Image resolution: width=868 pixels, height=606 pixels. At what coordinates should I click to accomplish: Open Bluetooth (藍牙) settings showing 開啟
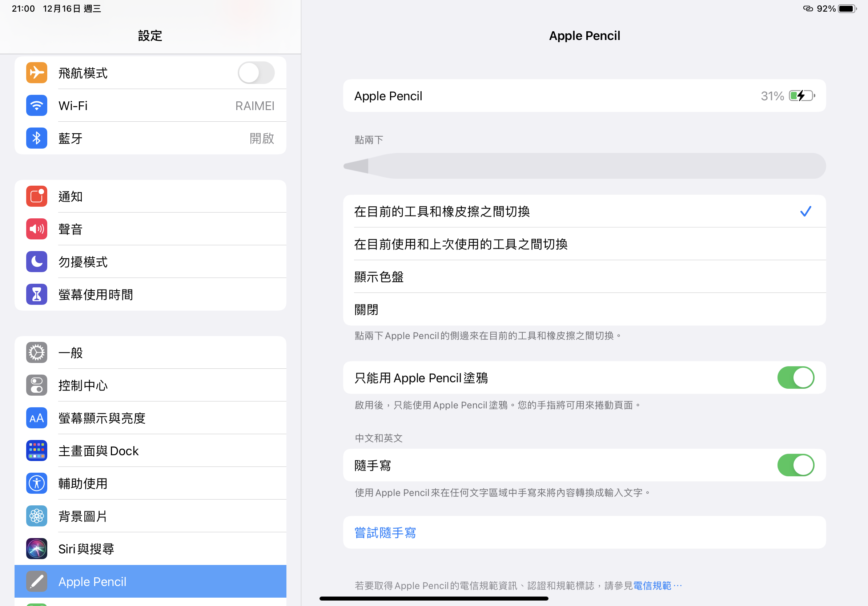[x=150, y=138]
